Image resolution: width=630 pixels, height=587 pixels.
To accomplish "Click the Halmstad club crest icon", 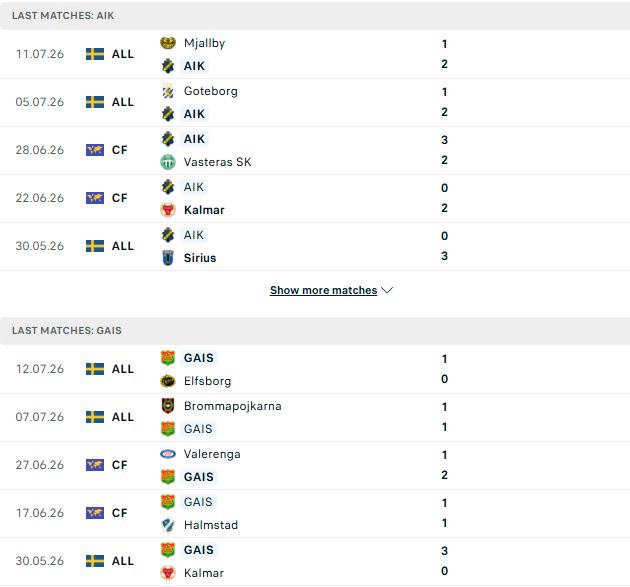I will click(x=168, y=525).
